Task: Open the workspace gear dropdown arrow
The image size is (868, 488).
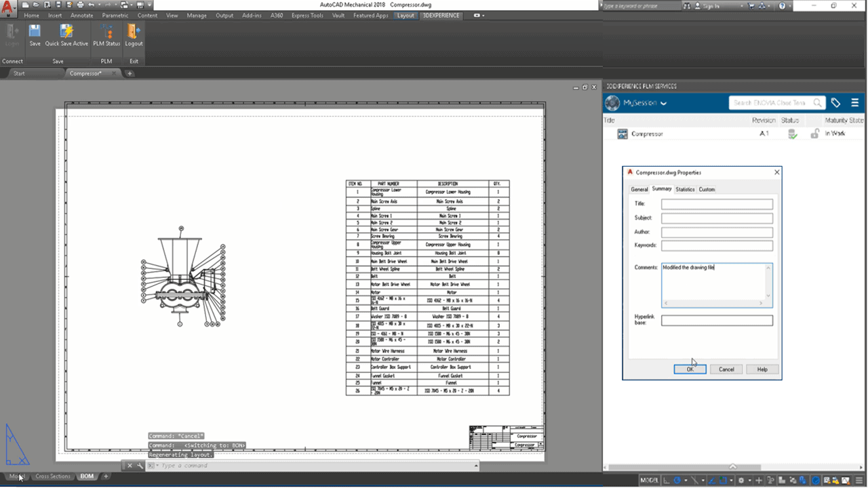Action: (749, 481)
